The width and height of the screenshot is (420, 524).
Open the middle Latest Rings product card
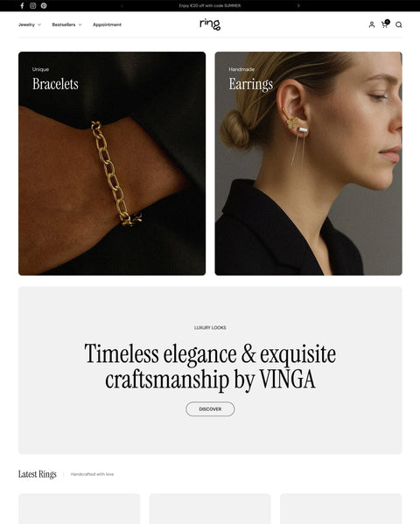click(x=210, y=508)
